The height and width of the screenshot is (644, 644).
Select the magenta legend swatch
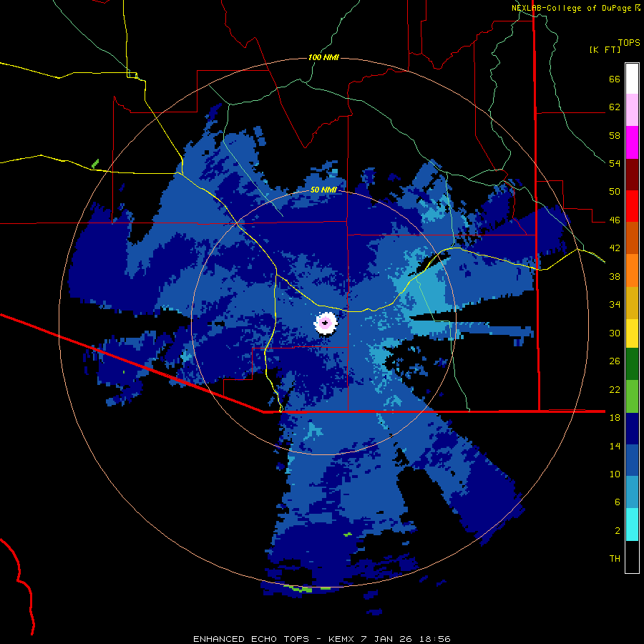[x=632, y=142]
